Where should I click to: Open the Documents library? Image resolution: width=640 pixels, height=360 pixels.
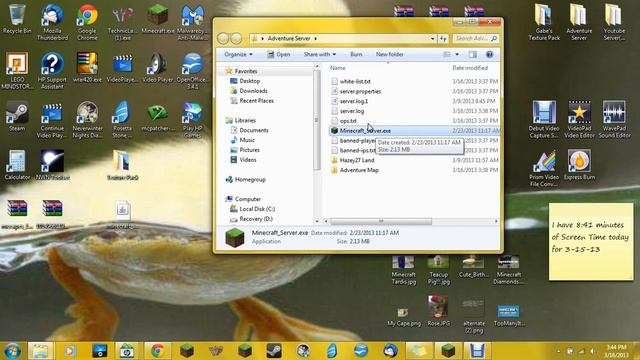coord(254,130)
